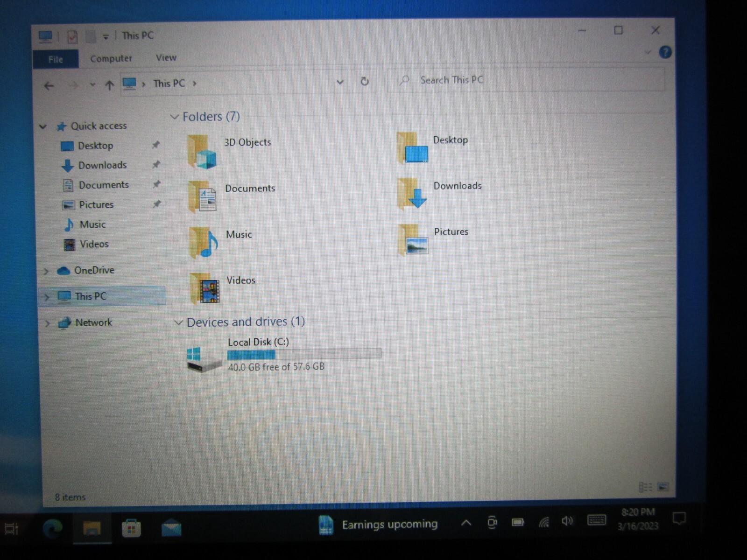Select Downloads in Quick access
Image resolution: width=747 pixels, height=560 pixels.
pos(102,165)
